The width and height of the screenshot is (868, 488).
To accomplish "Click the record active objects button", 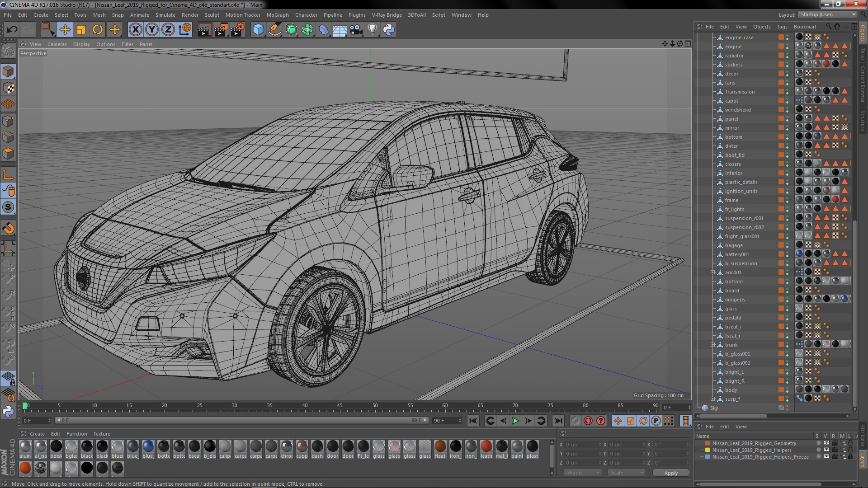I will point(575,421).
